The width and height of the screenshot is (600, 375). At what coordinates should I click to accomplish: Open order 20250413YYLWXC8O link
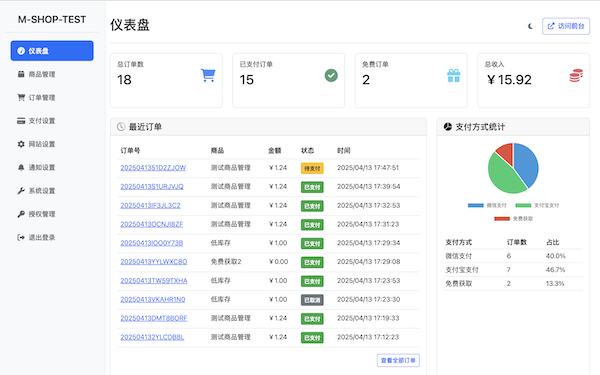pyautogui.click(x=154, y=262)
